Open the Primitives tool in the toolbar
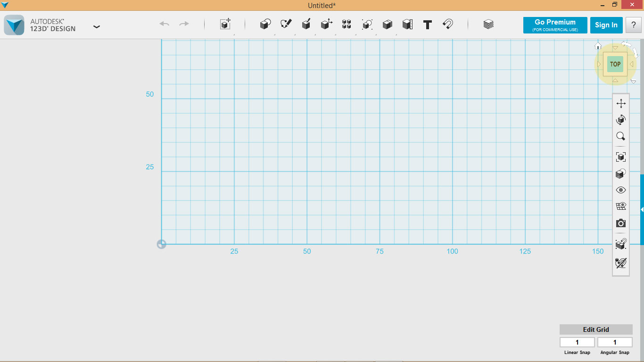 (x=265, y=25)
